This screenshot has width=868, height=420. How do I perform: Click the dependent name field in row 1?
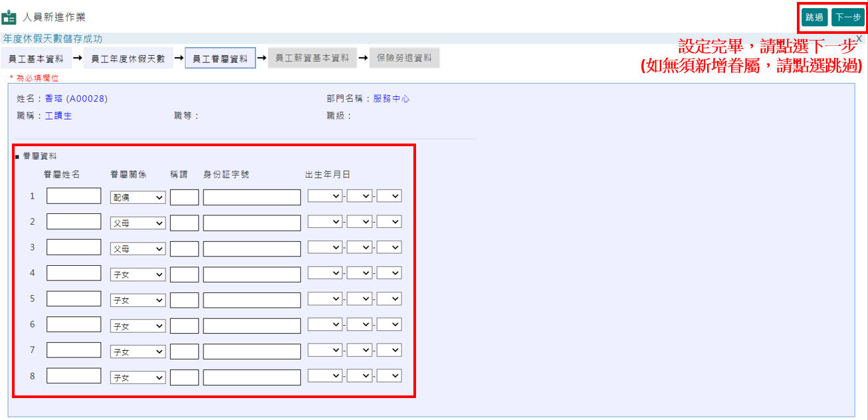(73, 196)
